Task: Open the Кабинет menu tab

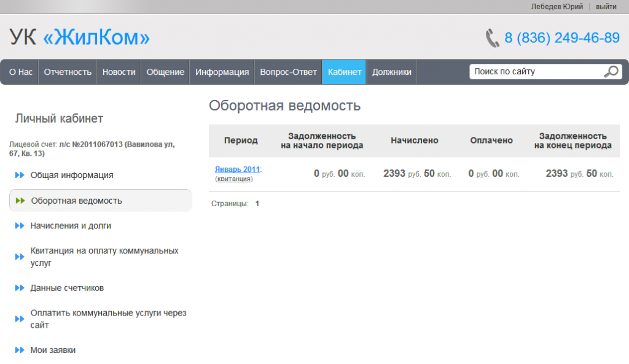Action: [344, 72]
